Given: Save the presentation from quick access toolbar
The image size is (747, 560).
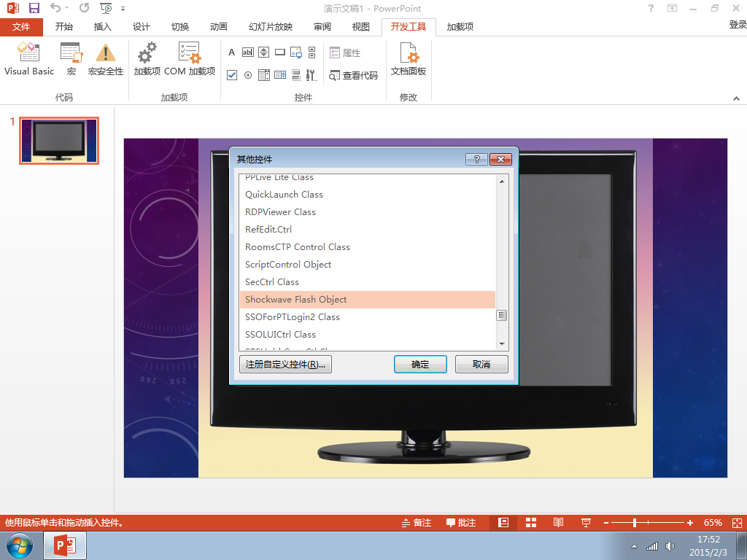Looking at the screenshot, I should click(34, 8).
